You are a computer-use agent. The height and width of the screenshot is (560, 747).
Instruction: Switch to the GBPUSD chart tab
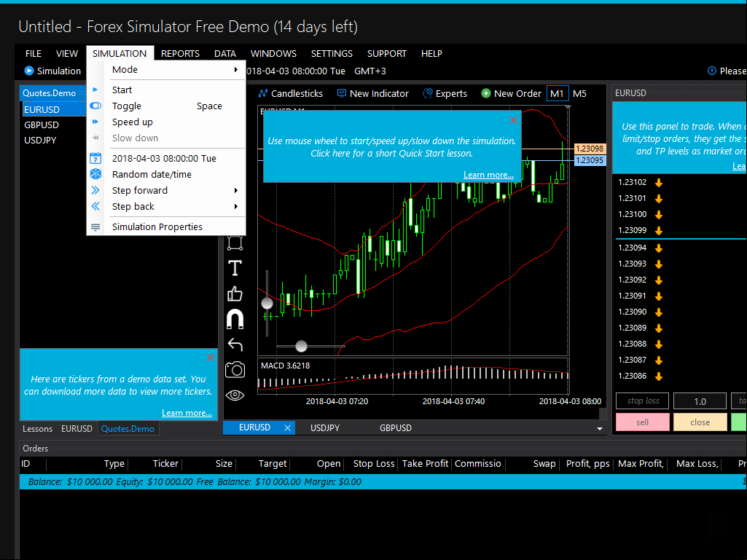pyautogui.click(x=396, y=428)
